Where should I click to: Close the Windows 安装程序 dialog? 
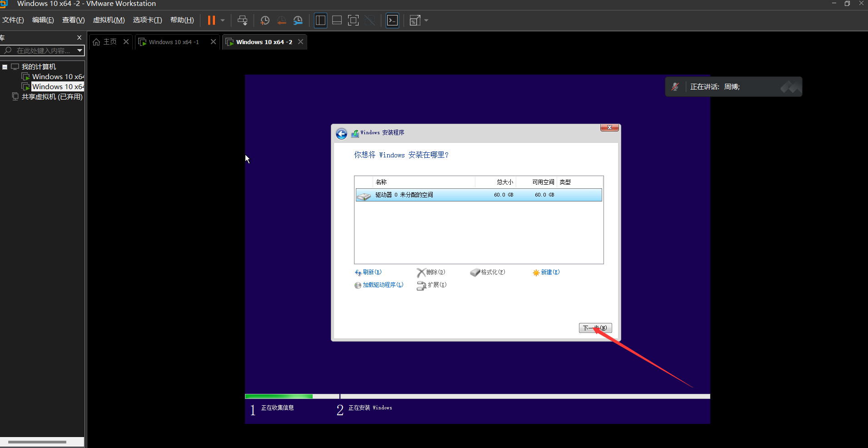coord(609,127)
